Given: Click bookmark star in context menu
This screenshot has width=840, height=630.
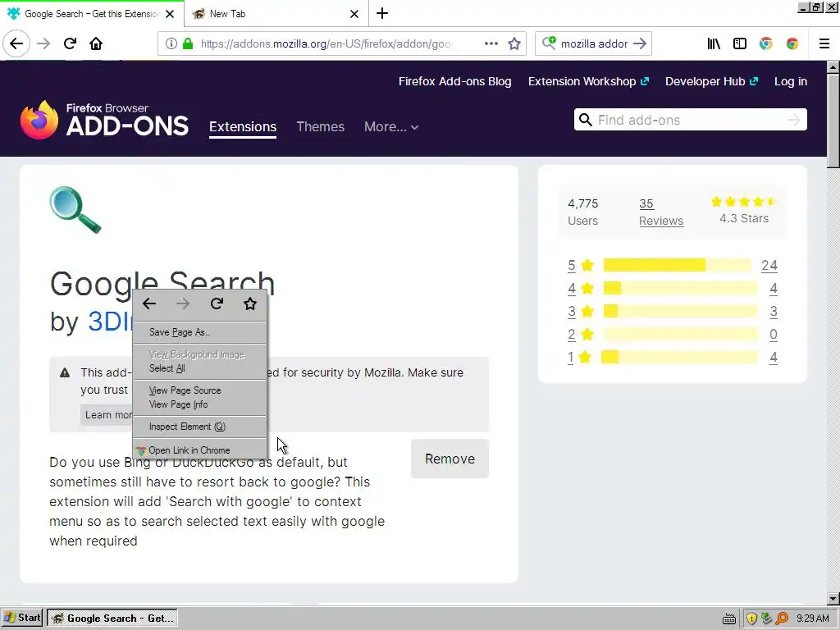Looking at the screenshot, I should (x=250, y=304).
